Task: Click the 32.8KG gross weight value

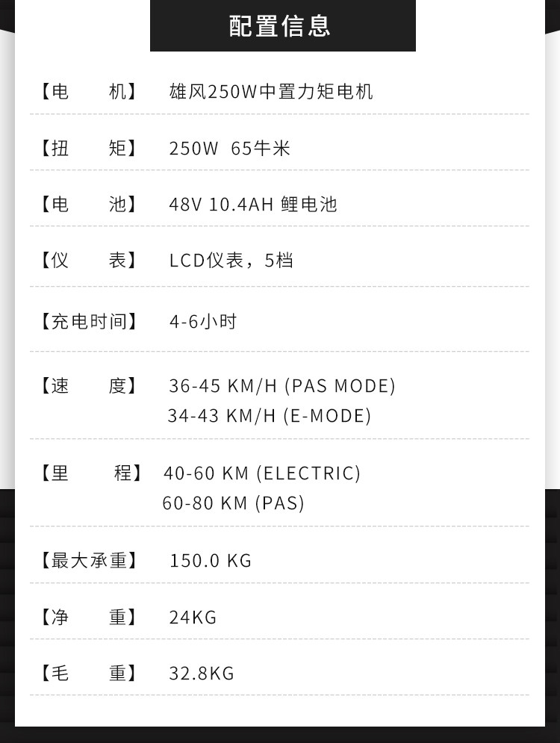Action: (202, 674)
